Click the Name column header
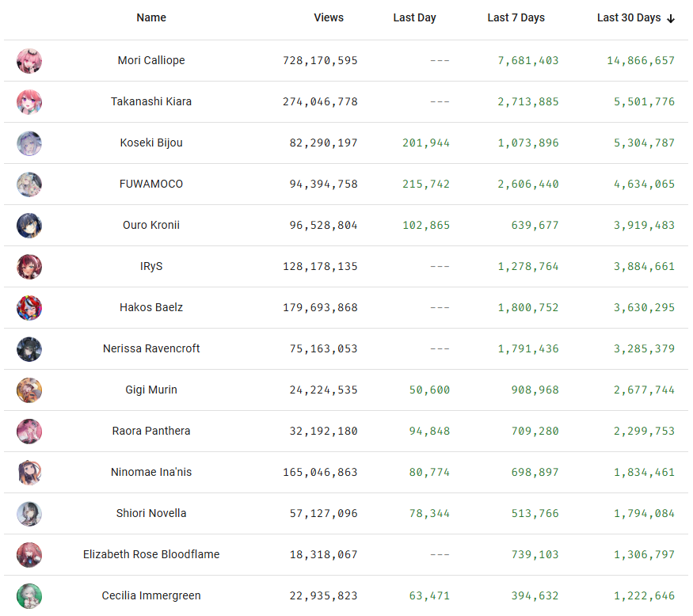 151,17
